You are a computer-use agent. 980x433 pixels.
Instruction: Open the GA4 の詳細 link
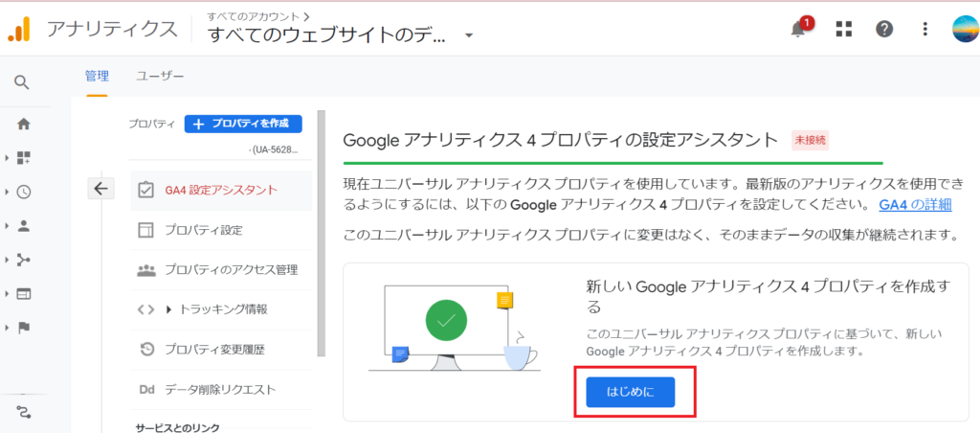coord(915,205)
